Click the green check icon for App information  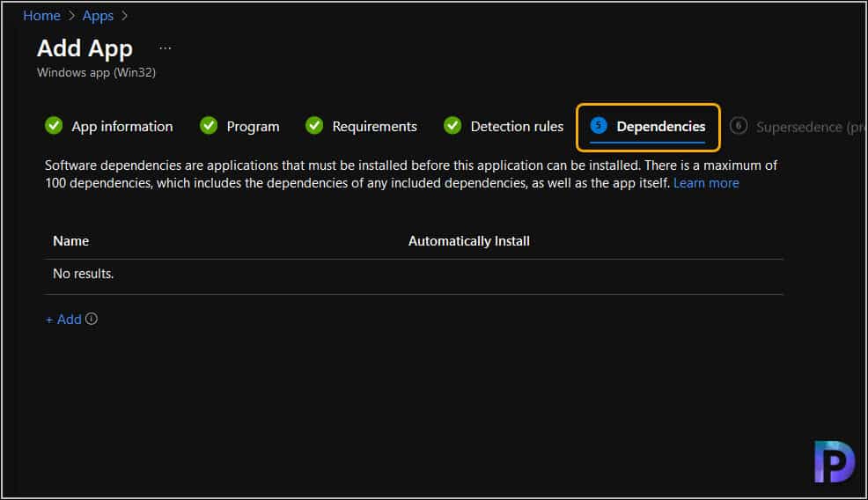point(54,126)
